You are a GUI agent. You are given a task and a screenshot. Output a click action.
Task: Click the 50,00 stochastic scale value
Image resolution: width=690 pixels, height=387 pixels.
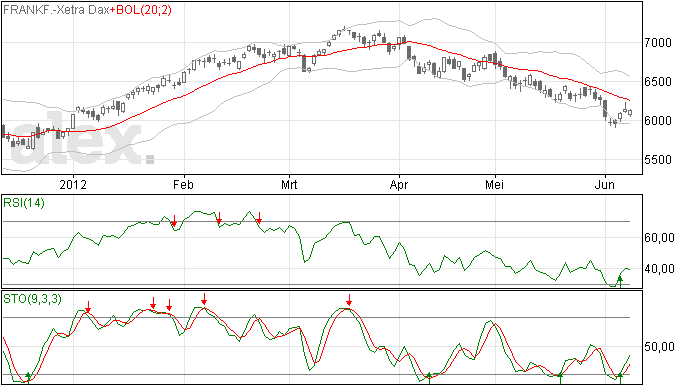tap(659, 347)
